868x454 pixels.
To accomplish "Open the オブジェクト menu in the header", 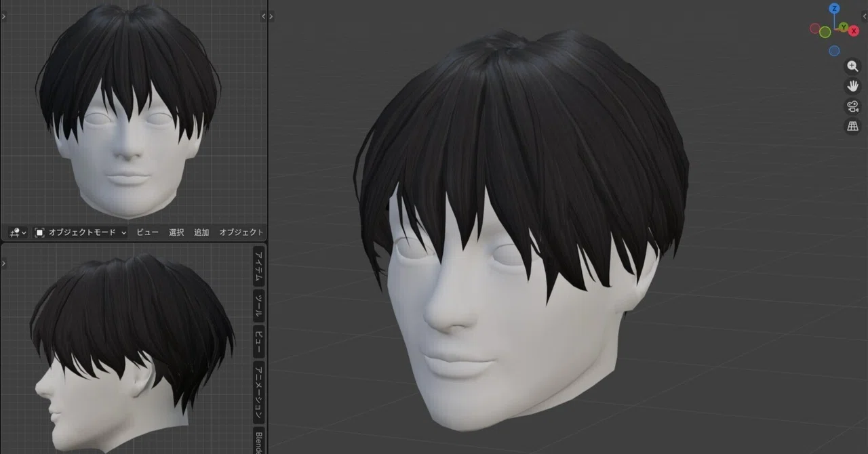I will [240, 232].
